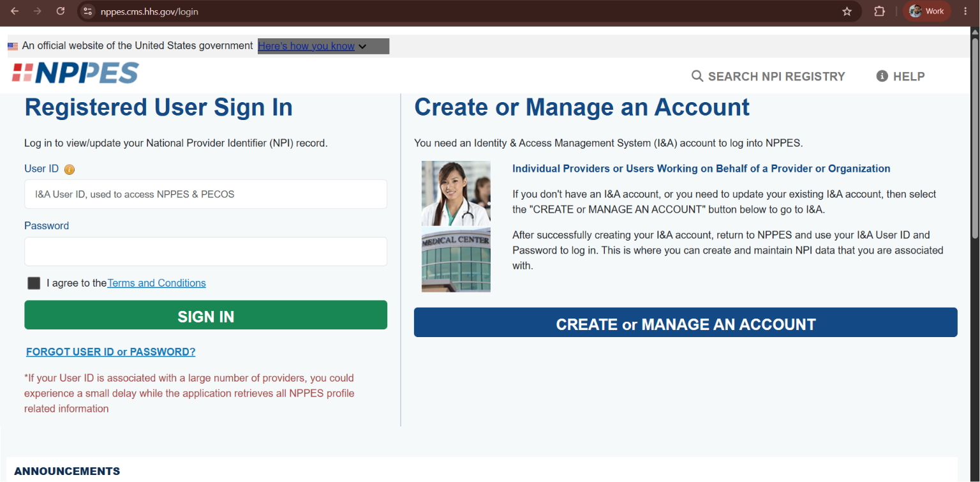Open the browser extensions puzzle icon
Screen dimensions: 980x482
[880, 11]
